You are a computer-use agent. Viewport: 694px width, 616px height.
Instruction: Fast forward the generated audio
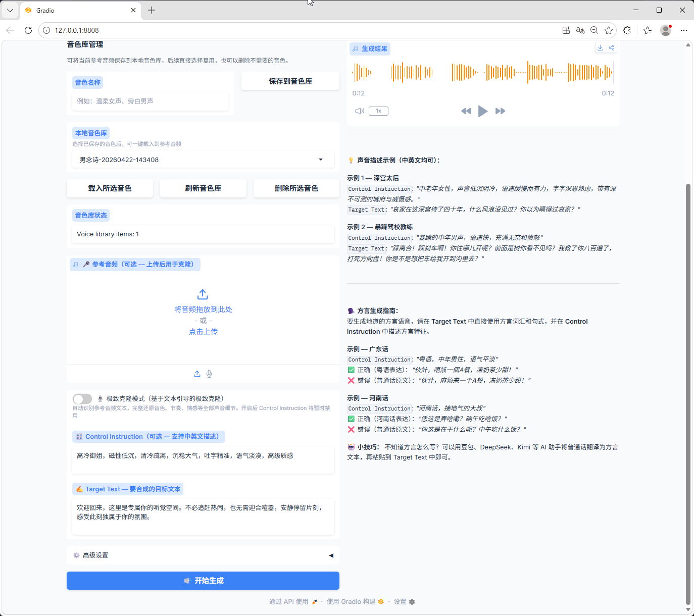500,111
